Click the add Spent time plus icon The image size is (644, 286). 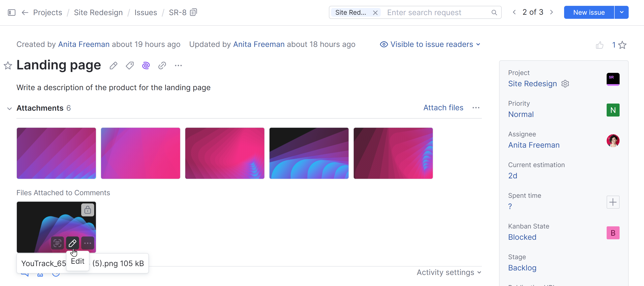[613, 202]
